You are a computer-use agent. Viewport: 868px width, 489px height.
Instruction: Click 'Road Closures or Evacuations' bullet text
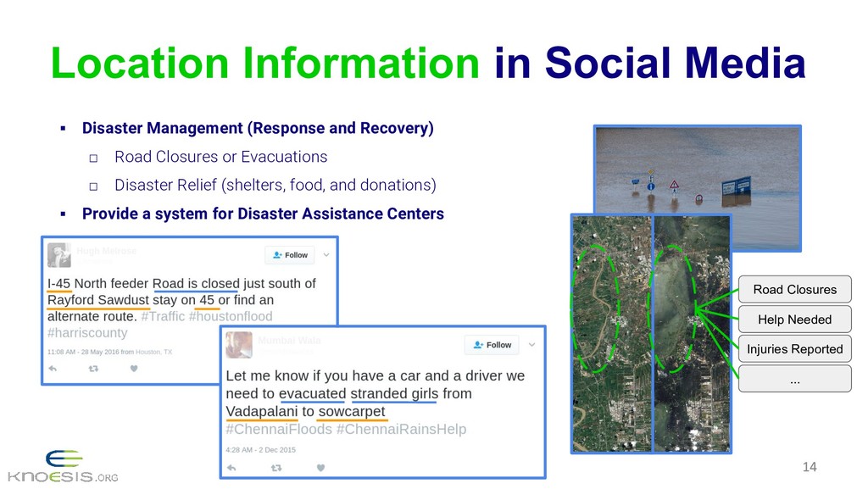(221, 157)
